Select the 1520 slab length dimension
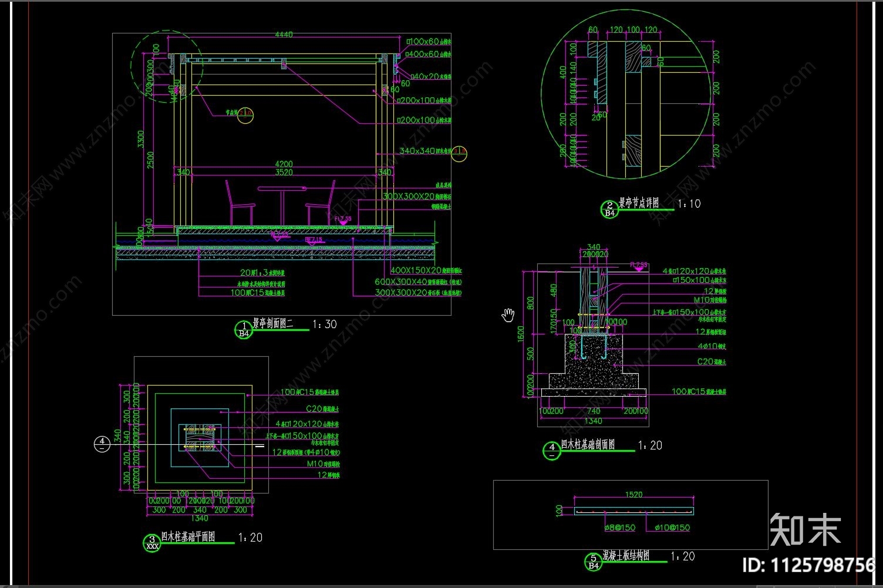883x588 pixels. [x=633, y=495]
